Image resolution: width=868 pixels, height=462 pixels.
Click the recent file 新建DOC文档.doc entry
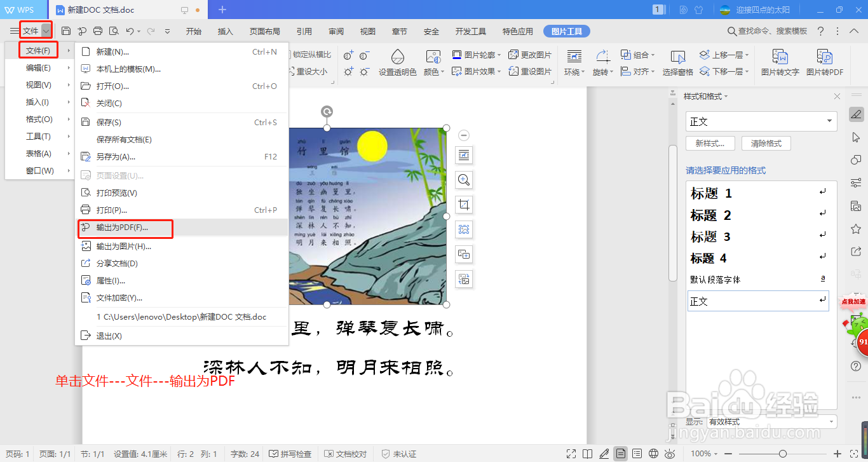coord(182,317)
